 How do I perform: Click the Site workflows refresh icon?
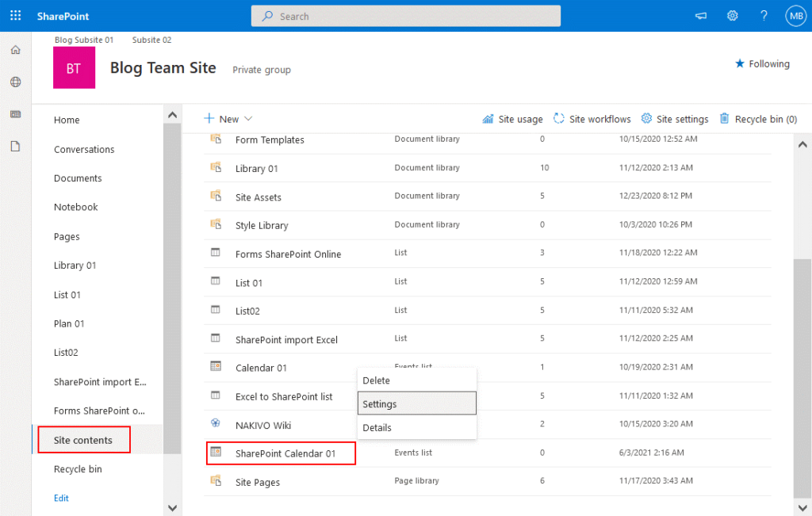pos(559,118)
